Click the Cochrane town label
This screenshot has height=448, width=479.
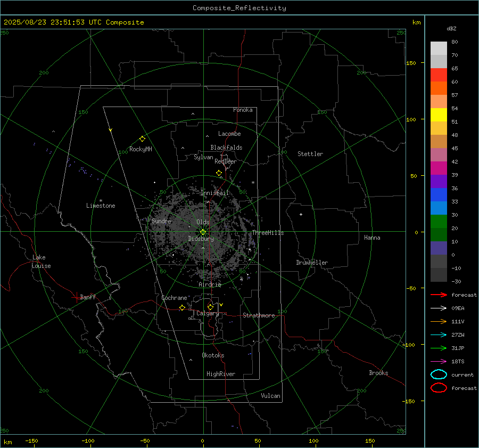point(174,298)
